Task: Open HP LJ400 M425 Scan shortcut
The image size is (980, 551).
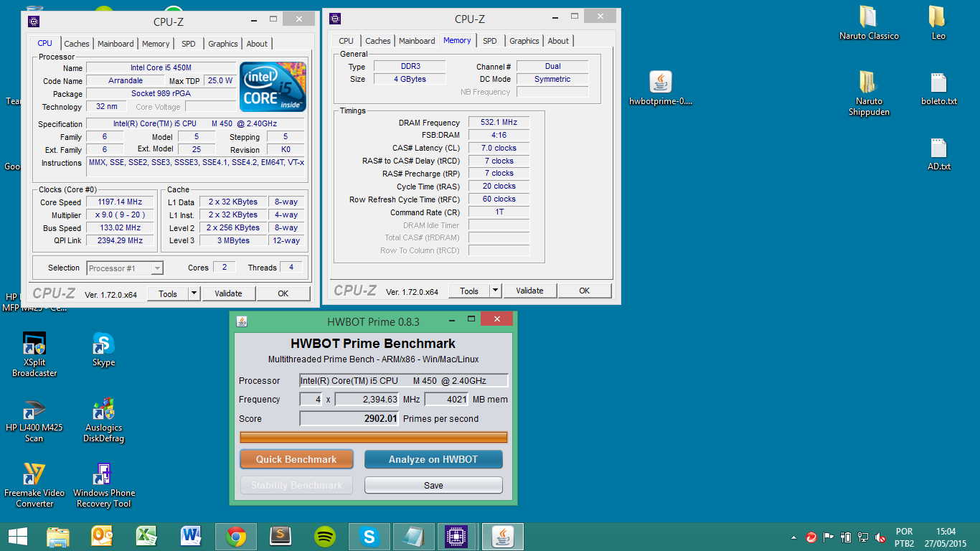Action: click(34, 409)
